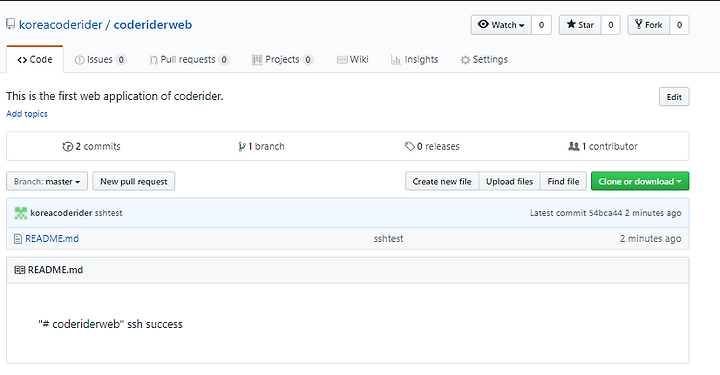
Task: Fork the repository
Action: 648,25
